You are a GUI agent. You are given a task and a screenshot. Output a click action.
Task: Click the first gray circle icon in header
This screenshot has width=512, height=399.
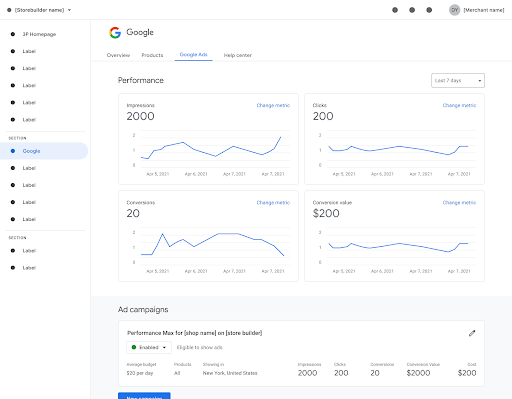pyautogui.click(x=395, y=10)
